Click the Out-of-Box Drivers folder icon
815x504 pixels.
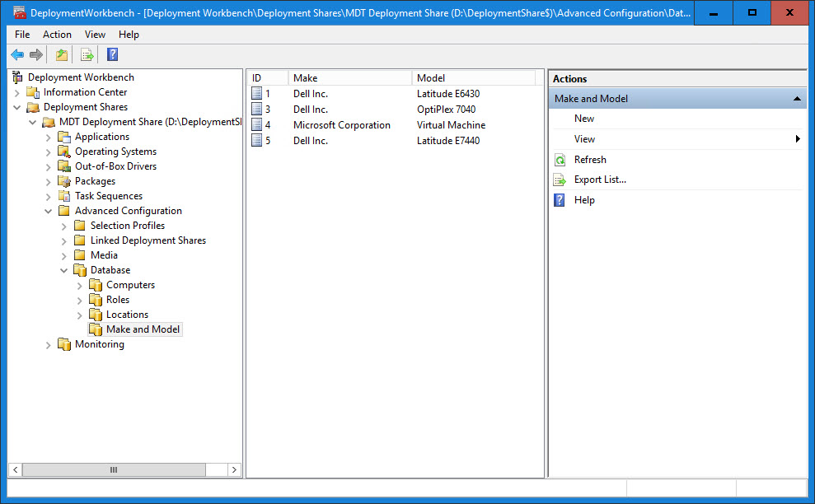click(x=64, y=166)
